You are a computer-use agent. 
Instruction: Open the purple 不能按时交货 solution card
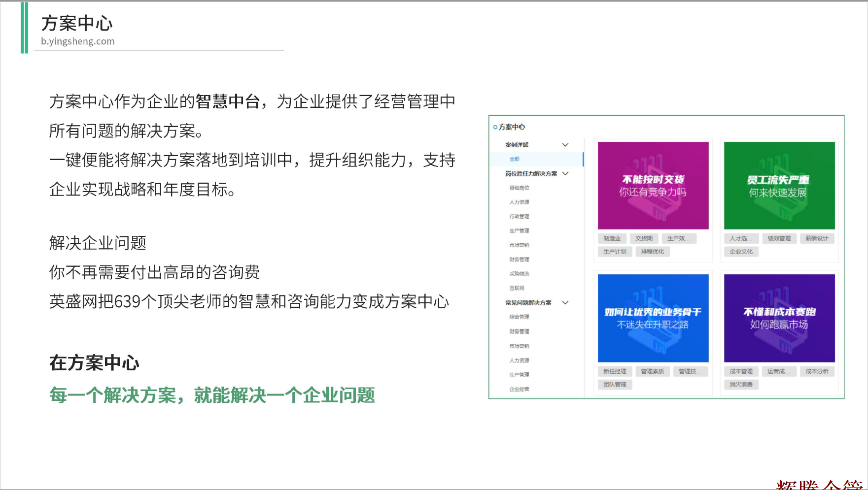click(653, 186)
